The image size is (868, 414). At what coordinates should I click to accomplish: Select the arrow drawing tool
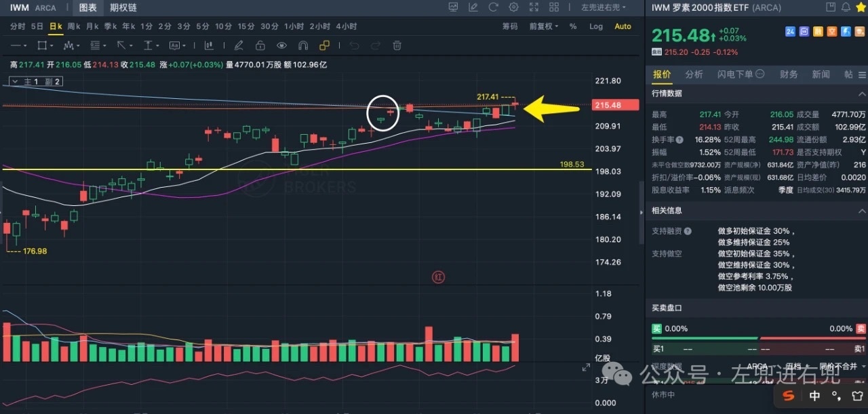pyautogui.click(x=121, y=45)
